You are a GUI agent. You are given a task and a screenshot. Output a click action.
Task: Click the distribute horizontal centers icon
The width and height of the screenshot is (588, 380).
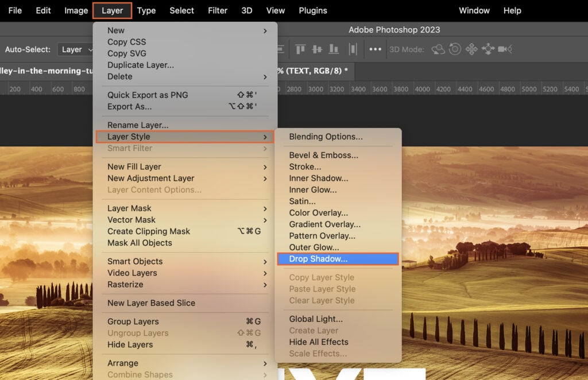click(x=352, y=50)
